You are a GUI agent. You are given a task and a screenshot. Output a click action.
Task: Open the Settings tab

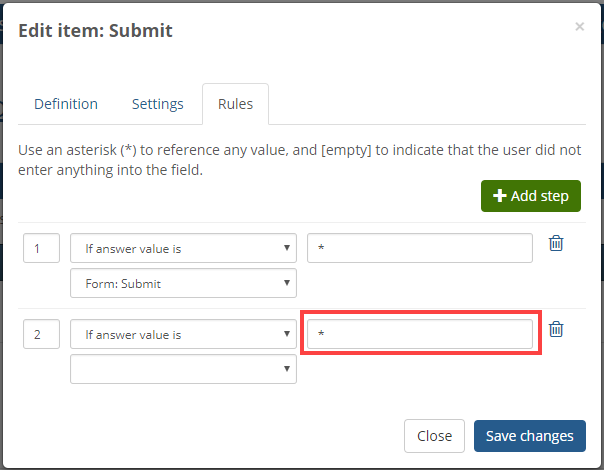pyautogui.click(x=158, y=104)
